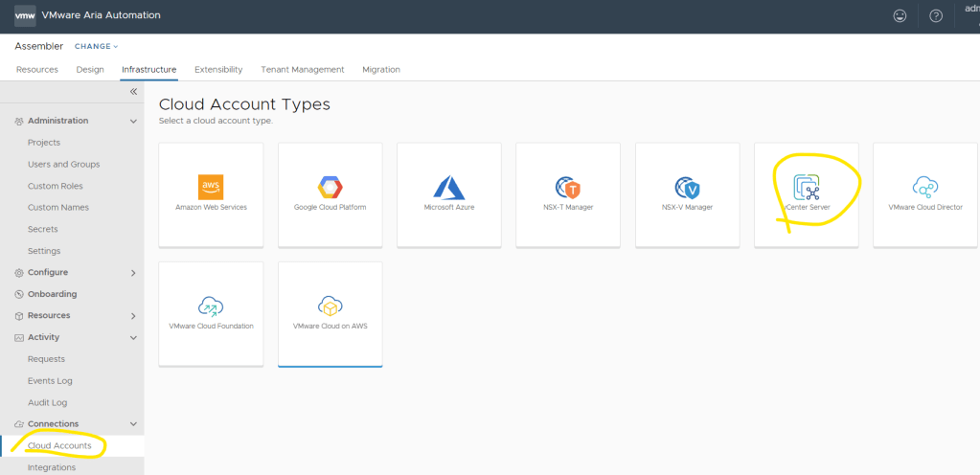
Task: Select the Microsoft Azure logo
Action: (x=448, y=187)
